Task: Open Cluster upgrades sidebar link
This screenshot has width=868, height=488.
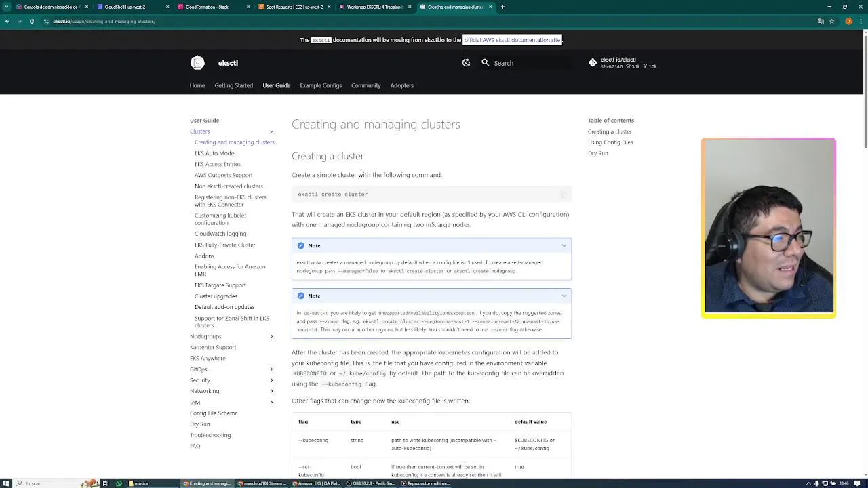Action: 216,296
